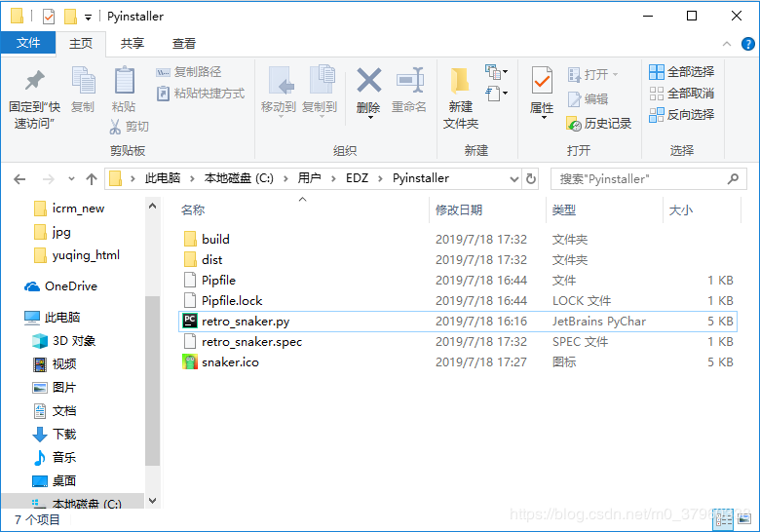Click the Back navigation arrow
This screenshot has height=532, width=760.
click(x=19, y=179)
